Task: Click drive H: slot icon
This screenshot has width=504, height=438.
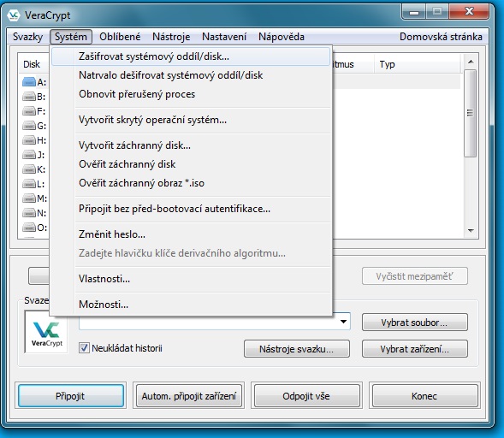Action: [29, 140]
